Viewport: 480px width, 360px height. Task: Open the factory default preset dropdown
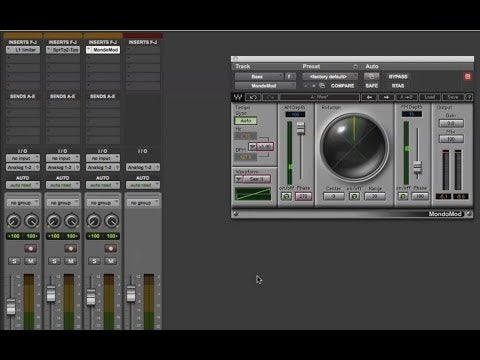pyautogui.click(x=330, y=77)
